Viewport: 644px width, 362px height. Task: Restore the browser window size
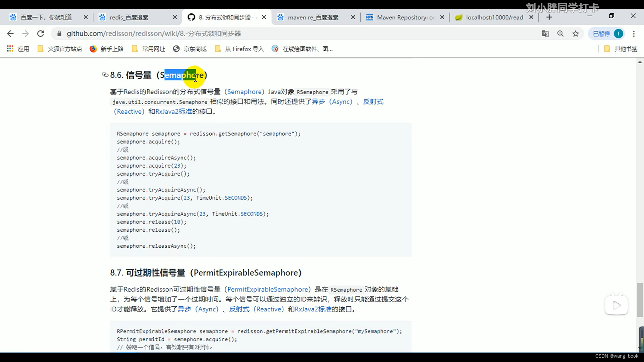[x=611, y=16]
